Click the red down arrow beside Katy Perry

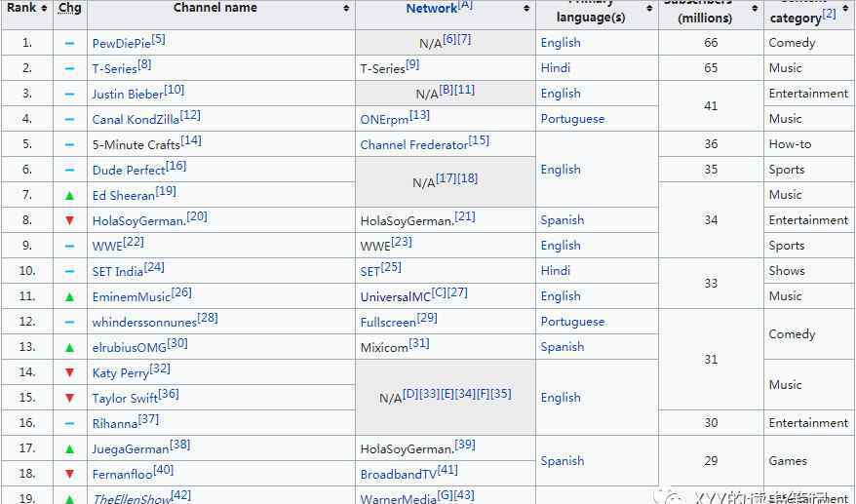pyautogui.click(x=69, y=373)
